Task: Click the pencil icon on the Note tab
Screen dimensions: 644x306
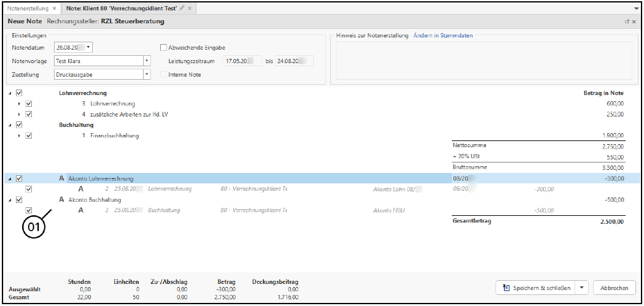Action: click(182, 9)
